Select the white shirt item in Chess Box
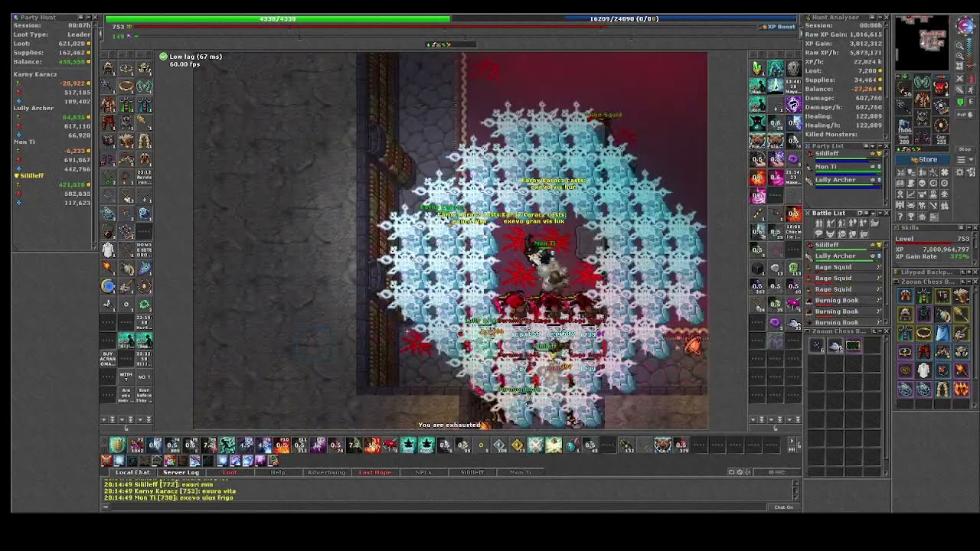 pos(924,370)
